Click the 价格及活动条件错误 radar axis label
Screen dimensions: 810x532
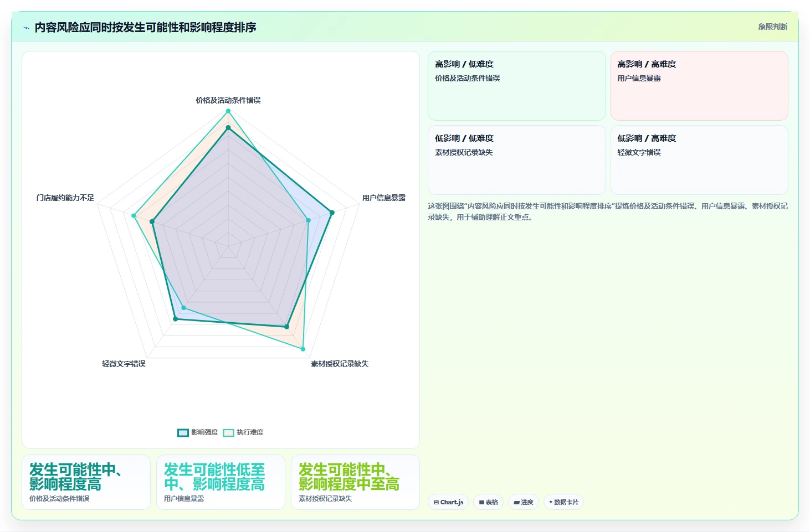228,100
